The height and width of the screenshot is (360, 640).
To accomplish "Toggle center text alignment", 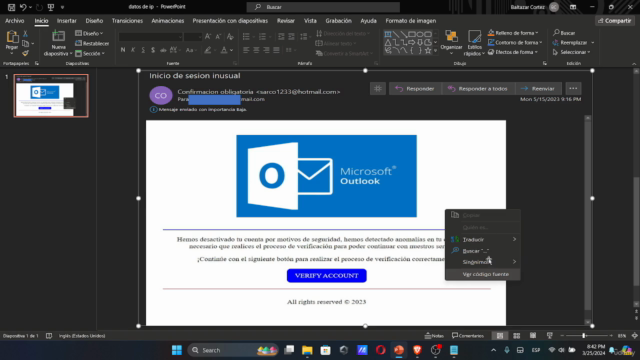I will click(x=256, y=50).
